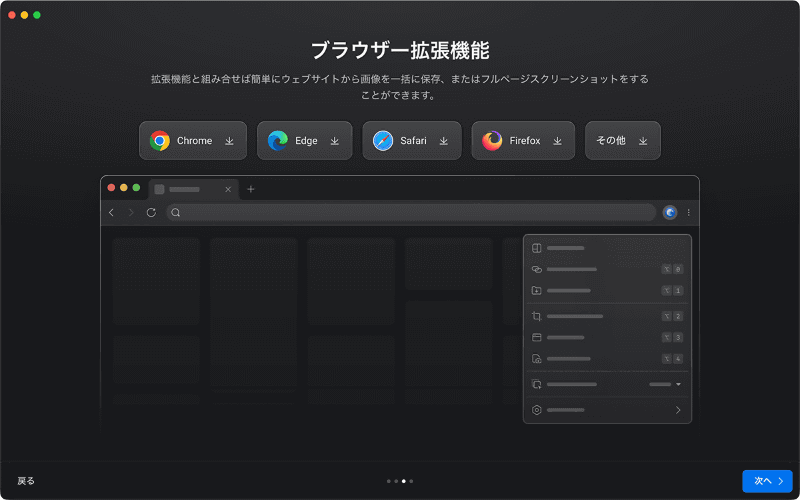Image resolution: width=800 pixels, height=500 pixels.
Task: Select the download arrow beside Edge
Action: 335,141
